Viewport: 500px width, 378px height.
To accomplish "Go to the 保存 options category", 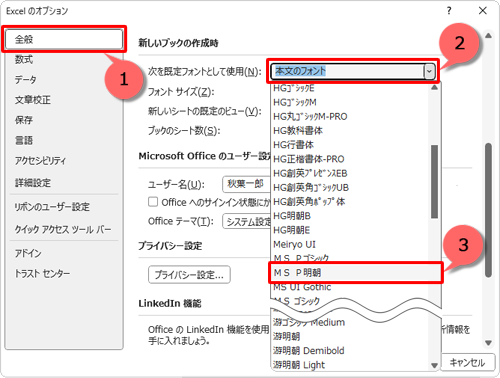I will click(24, 120).
